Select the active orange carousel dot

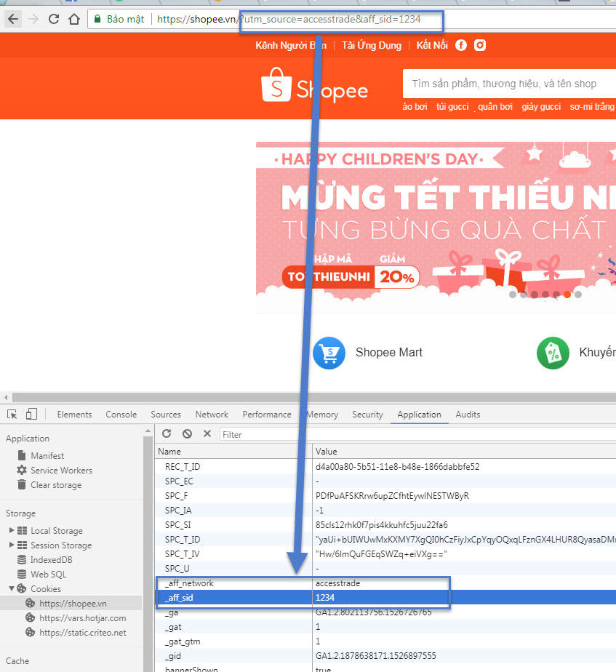(567, 295)
